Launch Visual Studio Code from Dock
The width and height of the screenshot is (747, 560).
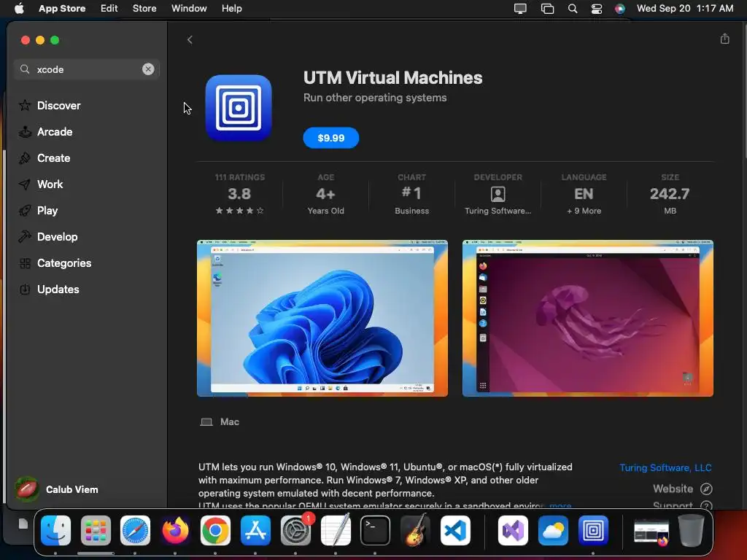455,530
